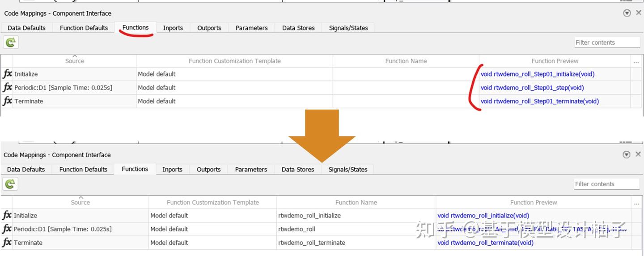Open Model default template cell for rtwdemo_roll_terminate row

click(169, 243)
